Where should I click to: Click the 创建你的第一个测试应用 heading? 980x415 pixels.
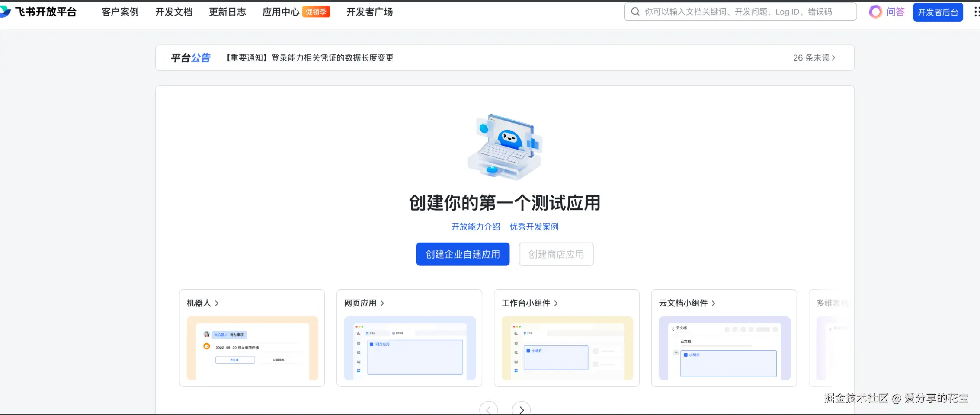505,203
